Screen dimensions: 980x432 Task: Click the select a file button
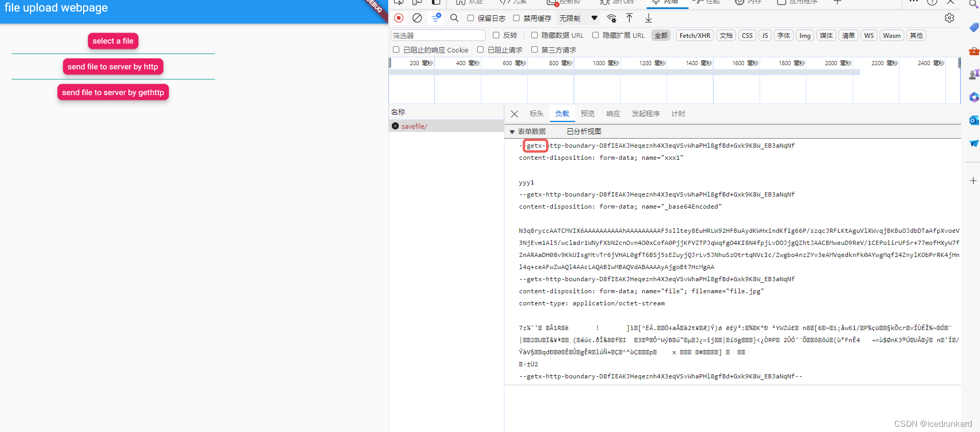[x=113, y=41]
